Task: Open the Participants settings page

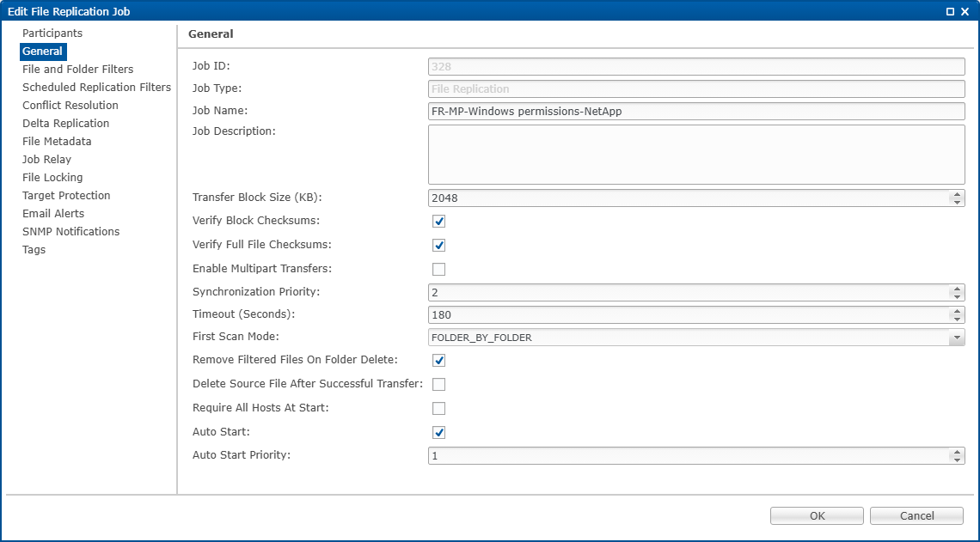Action: click(x=52, y=33)
